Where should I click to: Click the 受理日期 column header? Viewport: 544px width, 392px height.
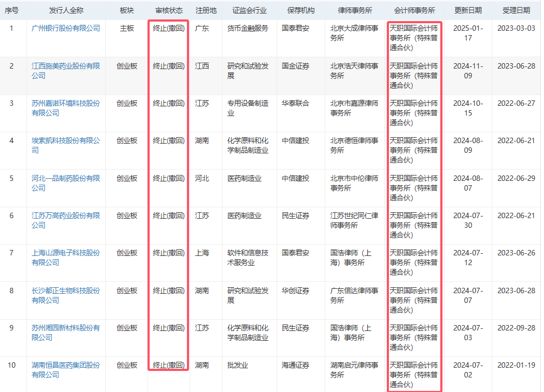click(x=516, y=10)
